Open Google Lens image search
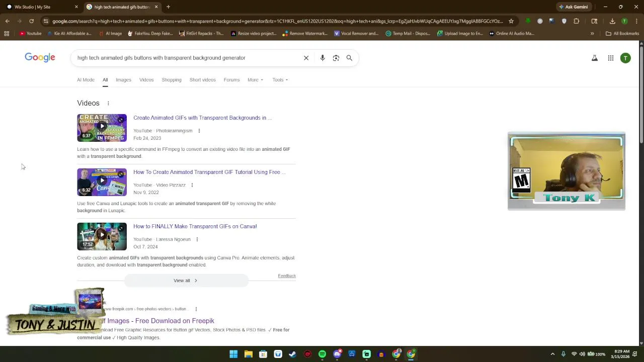 336,58
